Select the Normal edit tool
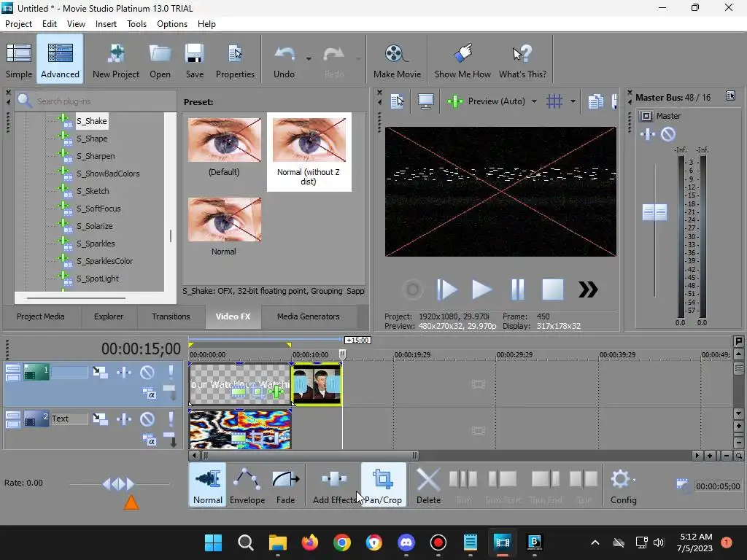The width and height of the screenshot is (747, 560). (x=208, y=485)
